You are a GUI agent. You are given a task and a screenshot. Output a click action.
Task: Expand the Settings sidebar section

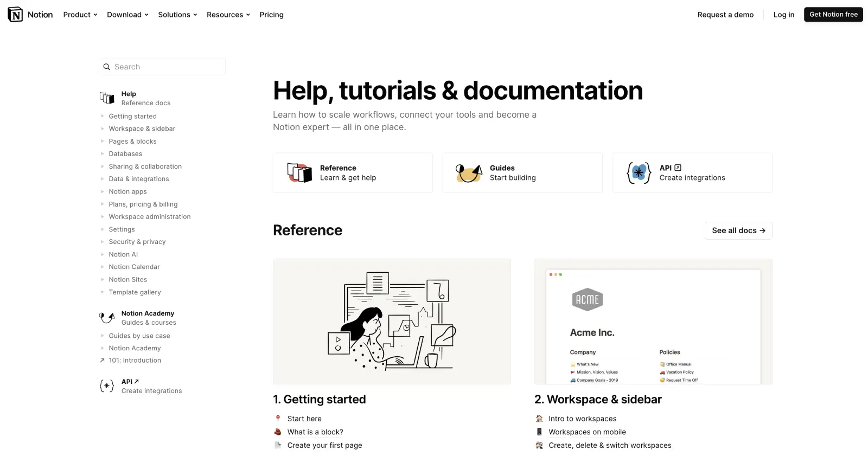(x=102, y=229)
